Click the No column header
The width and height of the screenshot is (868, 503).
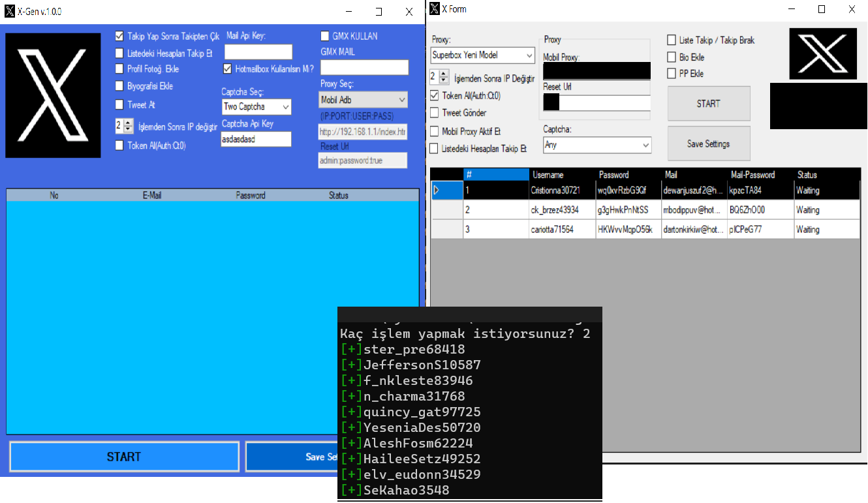point(54,195)
